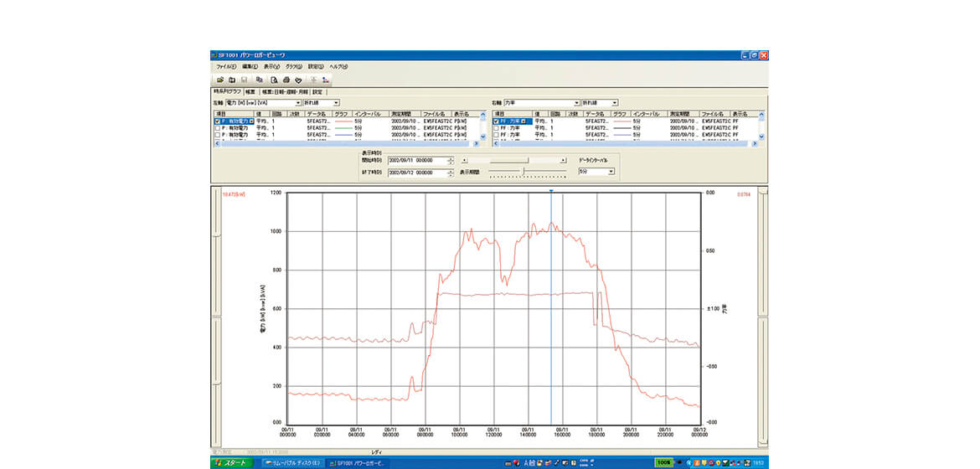Enable the second P:有効電力 row checkbox
Viewport: 980px width, 469px height.
218,127
